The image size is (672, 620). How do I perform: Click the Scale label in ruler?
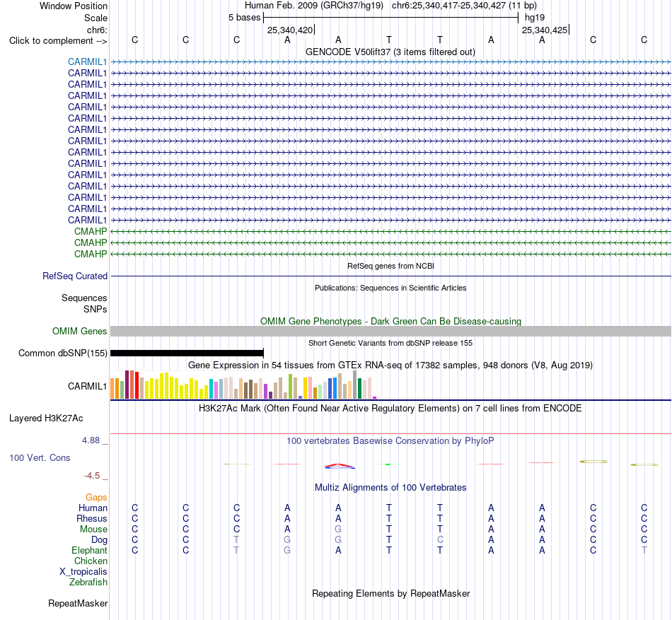95,18
